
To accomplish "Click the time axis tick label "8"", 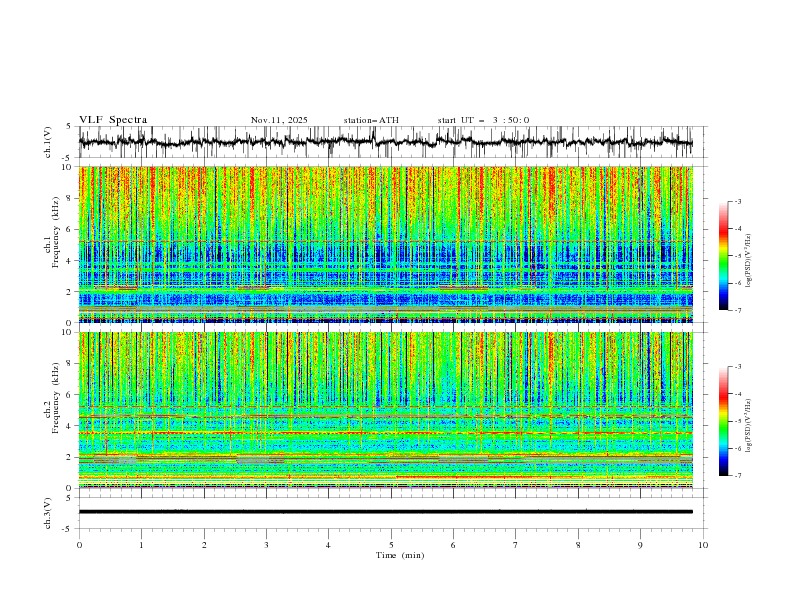I will coord(578,545).
